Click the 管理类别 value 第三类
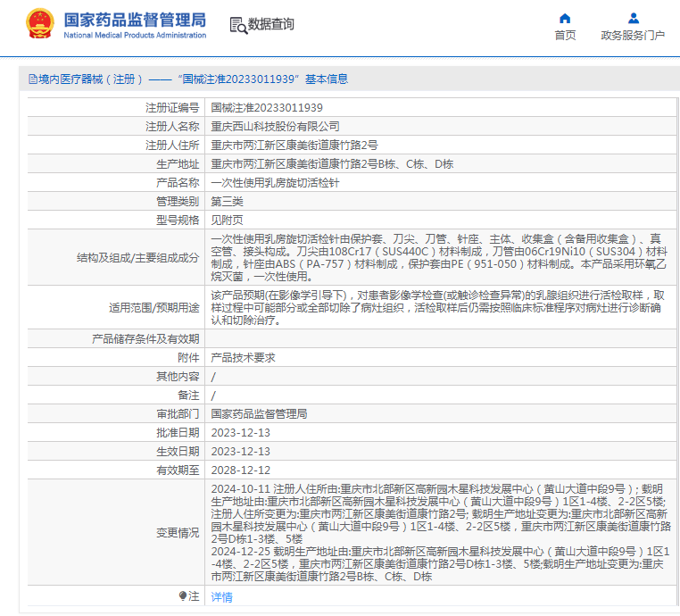Image resolution: width=680 pixels, height=616 pixels. coord(227,201)
